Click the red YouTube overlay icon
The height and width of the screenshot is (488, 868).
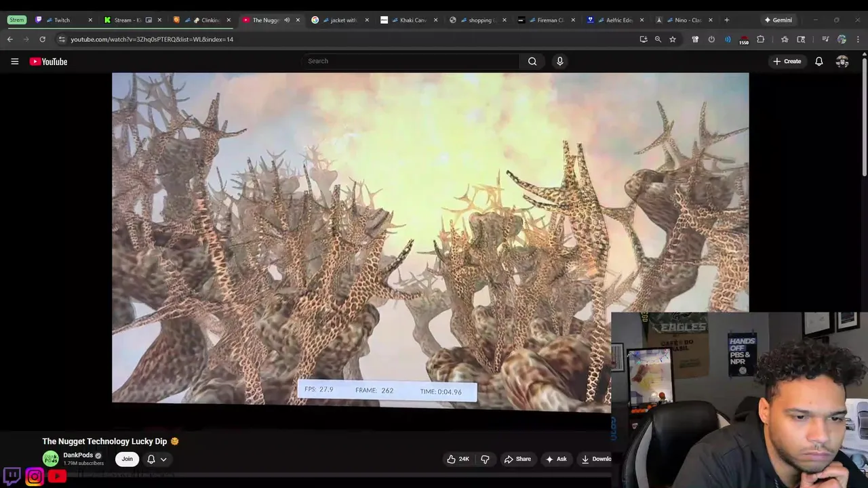(57, 476)
